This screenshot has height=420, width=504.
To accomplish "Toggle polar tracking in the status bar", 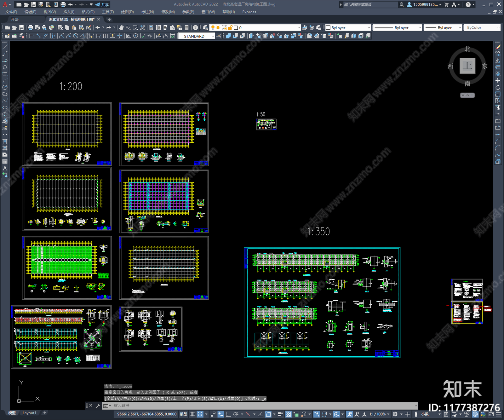I will click(x=236, y=414).
